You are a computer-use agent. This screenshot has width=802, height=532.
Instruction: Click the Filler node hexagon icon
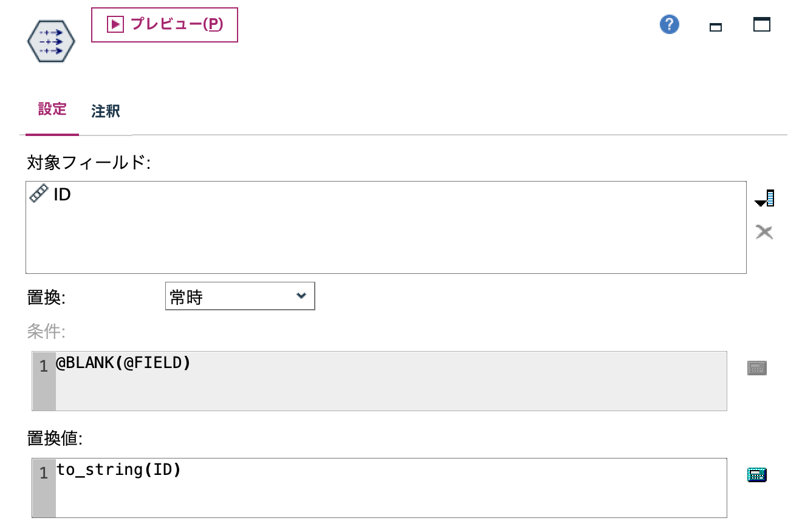tap(50, 41)
